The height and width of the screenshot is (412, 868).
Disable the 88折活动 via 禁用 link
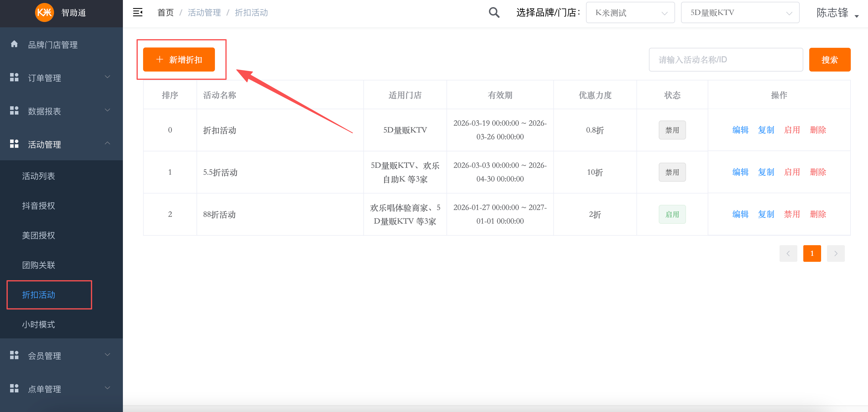point(792,214)
